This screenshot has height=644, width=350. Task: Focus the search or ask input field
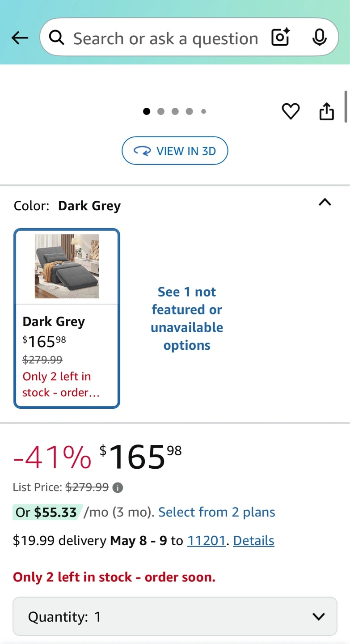pyautogui.click(x=165, y=38)
